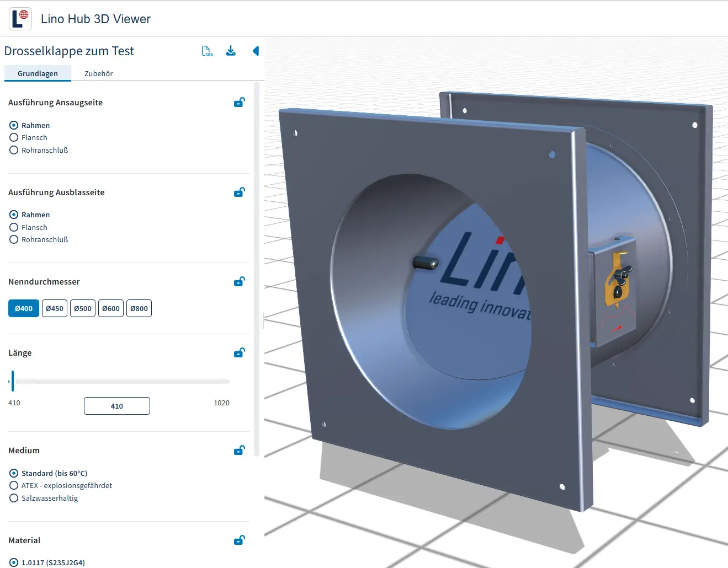Collapse the configuration panel with the arrow
This screenshot has width=728, height=568.
click(256, 51)
